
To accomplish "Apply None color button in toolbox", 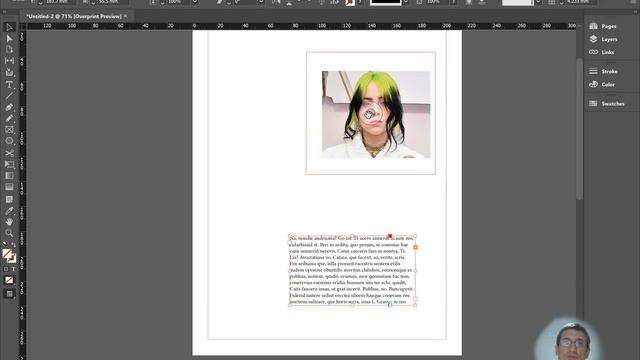I will (x=9, y=280).
